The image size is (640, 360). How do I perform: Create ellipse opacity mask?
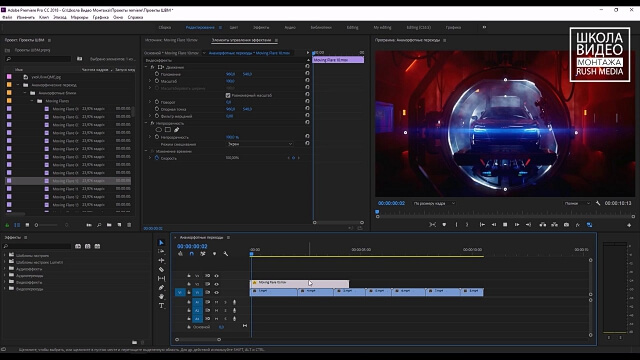pyautogui.click(x=158, y=130)
